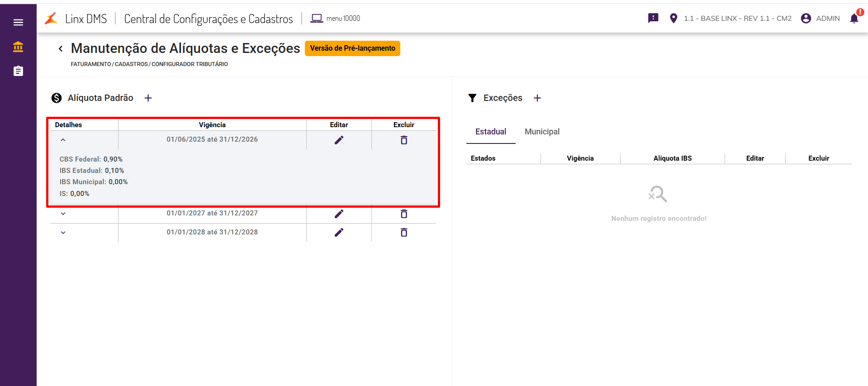Edit the 01/06/2025 até 31/12/2026 rate

coord(339,140)
